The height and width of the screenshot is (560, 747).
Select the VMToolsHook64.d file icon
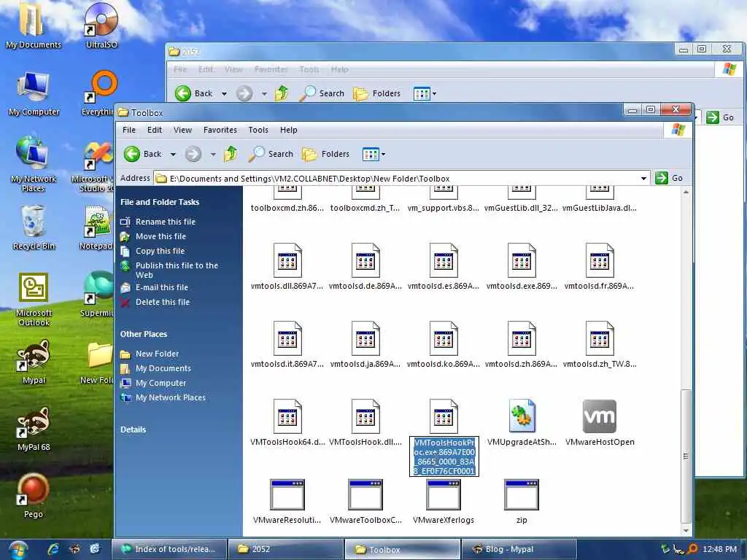coord(287,416)
